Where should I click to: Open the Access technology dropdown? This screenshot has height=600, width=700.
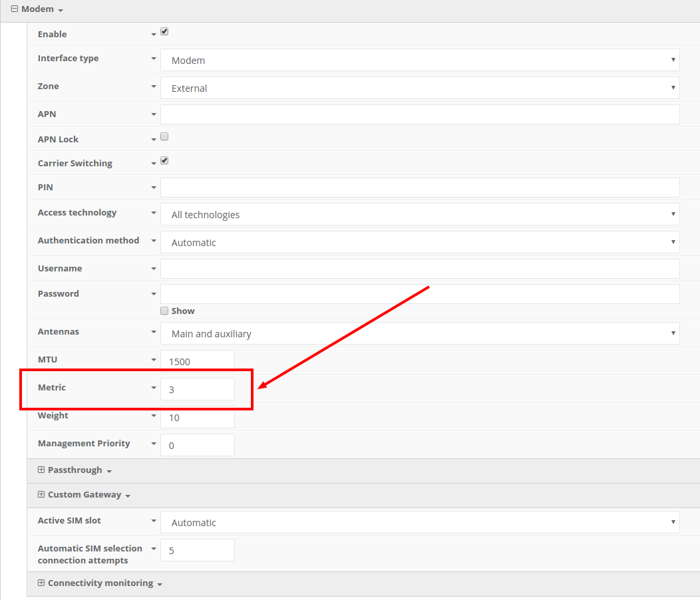click(420, 214)
